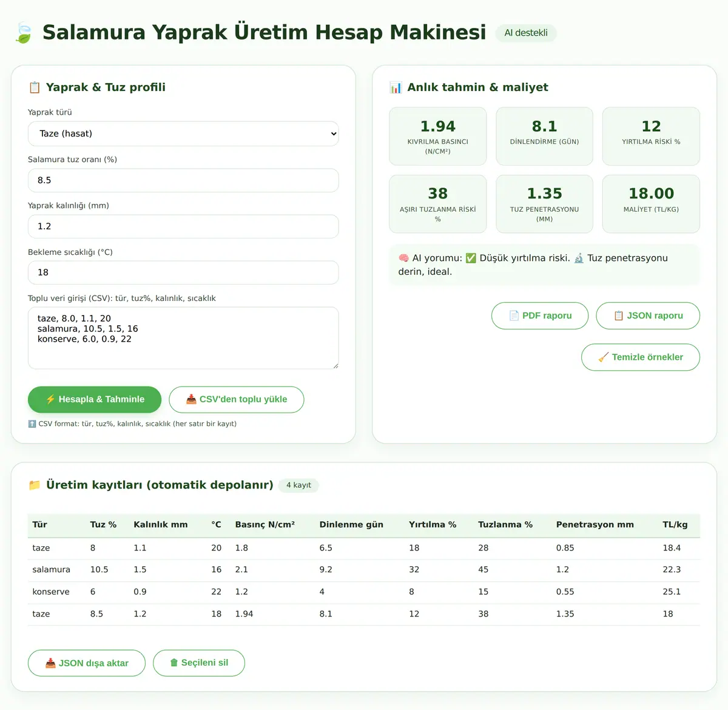Click the green checkmark icon in AI yorumu

coord(471,258)
